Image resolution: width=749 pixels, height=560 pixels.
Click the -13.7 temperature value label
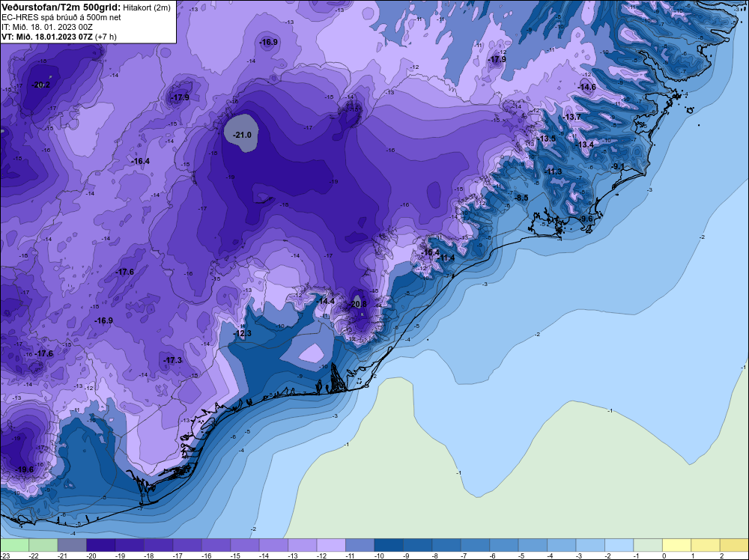(572, 117)
